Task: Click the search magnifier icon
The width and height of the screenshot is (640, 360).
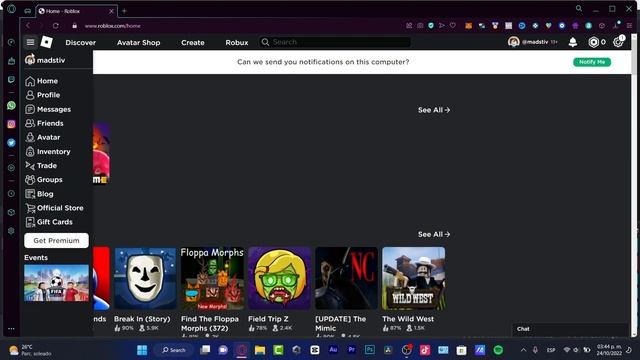Action: point(265,42)
